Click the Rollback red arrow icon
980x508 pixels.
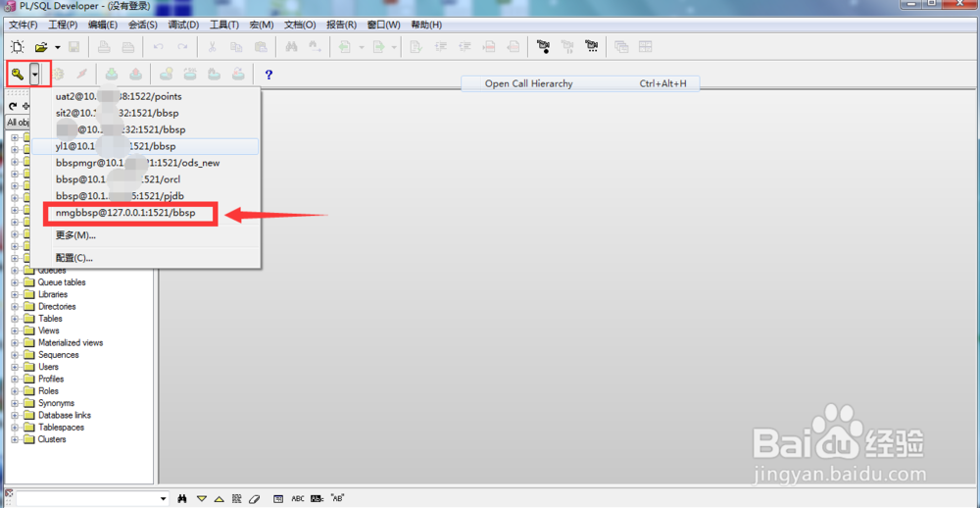click(135, 76)
